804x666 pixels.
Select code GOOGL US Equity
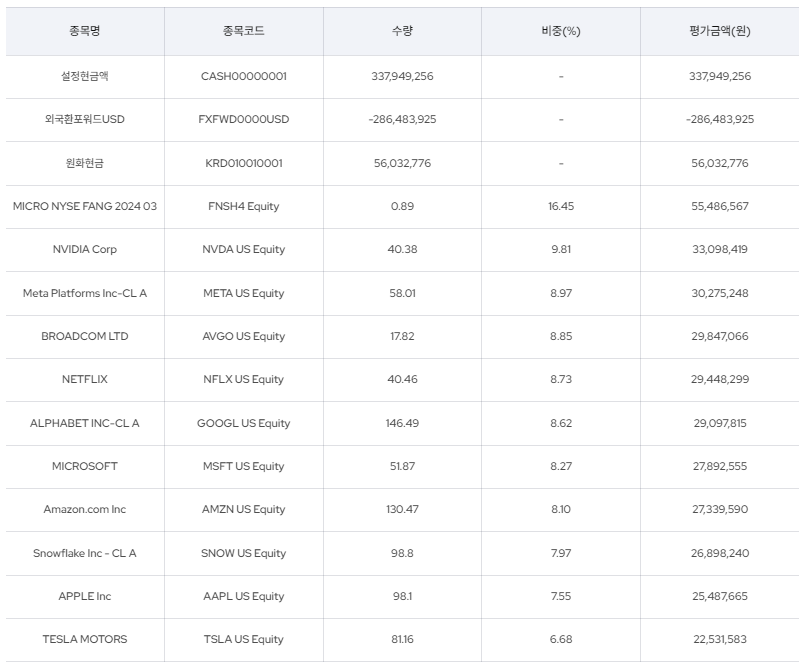click(x=244, y=423)
